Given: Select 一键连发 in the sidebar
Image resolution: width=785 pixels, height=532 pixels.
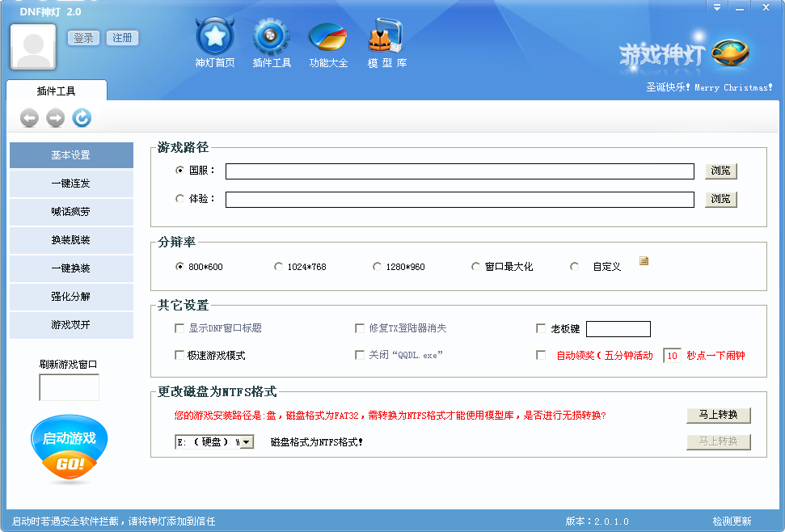Looking at the screenshot, I should (x=71, y=184).
